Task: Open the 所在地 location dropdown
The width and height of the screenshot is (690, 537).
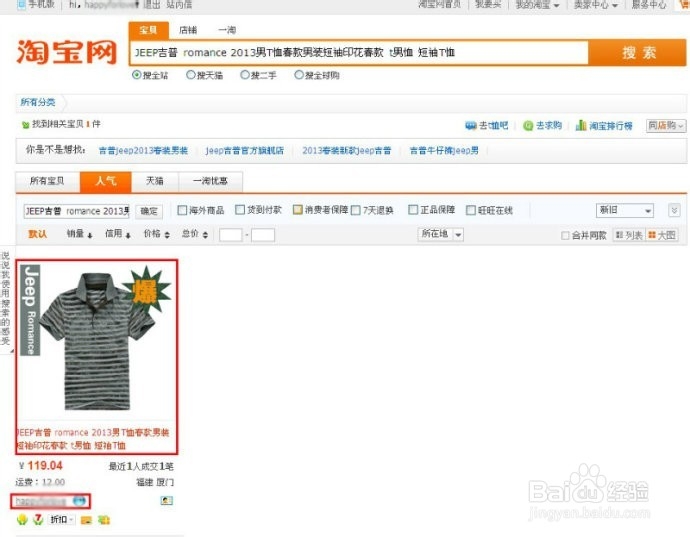Action: coord(440,234)
